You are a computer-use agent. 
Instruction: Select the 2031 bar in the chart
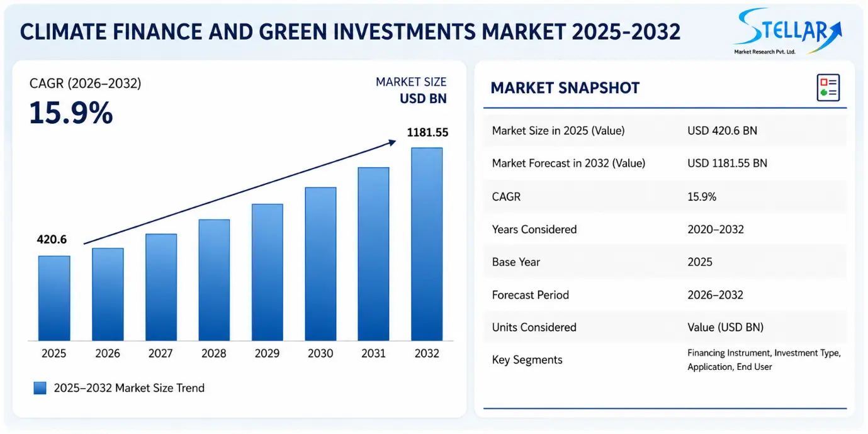click(374, 254)
